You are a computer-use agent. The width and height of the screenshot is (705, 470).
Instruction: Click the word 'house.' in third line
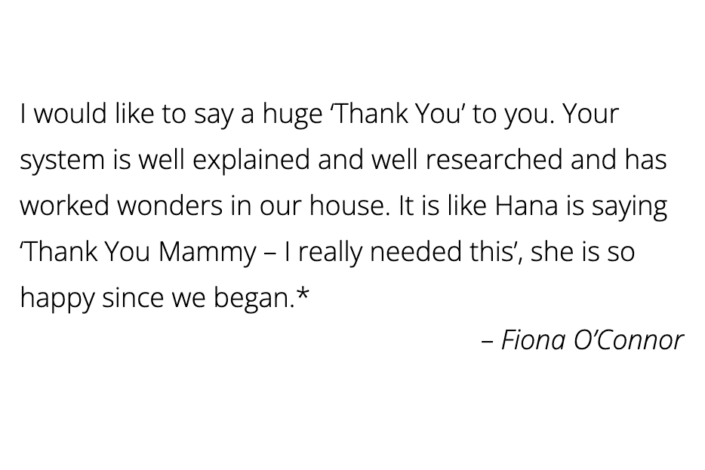coord(350,206)
